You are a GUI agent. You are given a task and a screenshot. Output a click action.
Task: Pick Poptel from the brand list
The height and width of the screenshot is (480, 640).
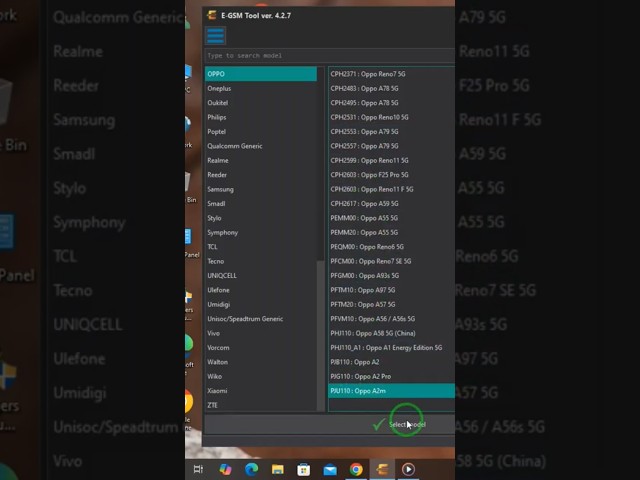point(261,131)
